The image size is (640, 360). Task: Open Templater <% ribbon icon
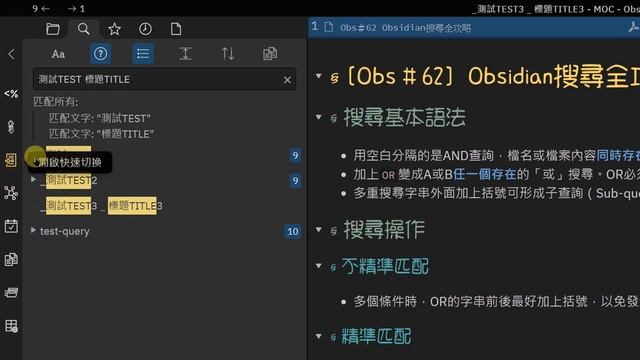(11, 94)
